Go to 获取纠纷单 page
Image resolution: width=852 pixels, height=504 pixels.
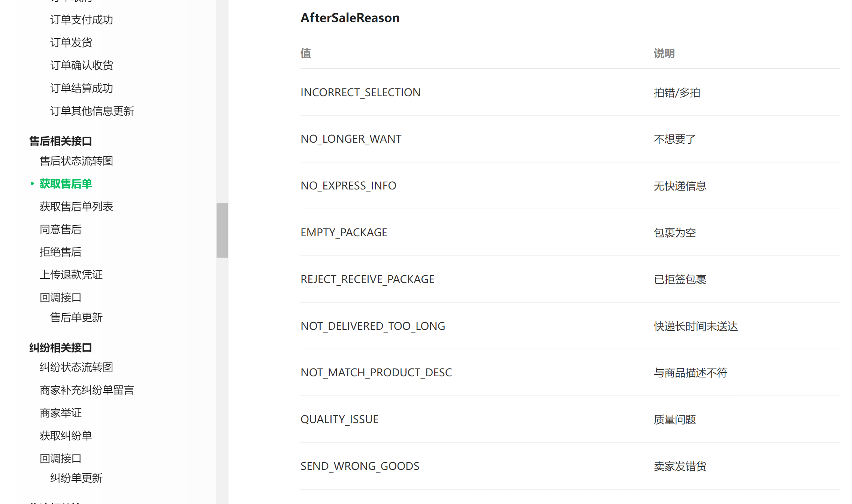tap(66, 436)
